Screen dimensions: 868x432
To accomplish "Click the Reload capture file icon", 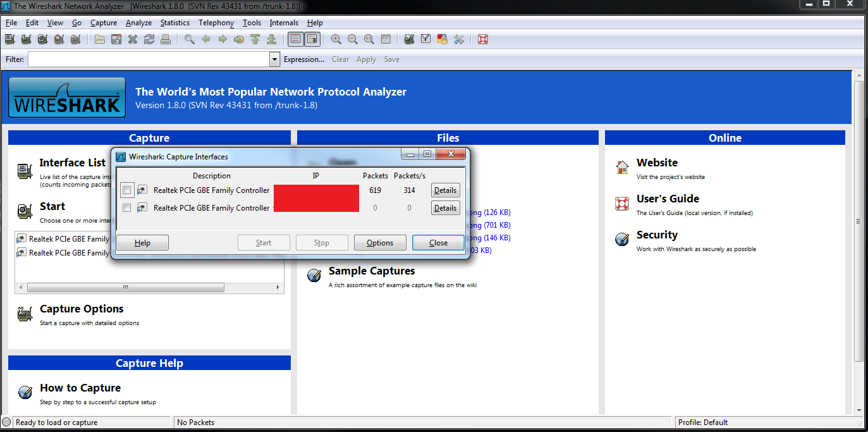I will pyautogui.click(x=149, y=39).
